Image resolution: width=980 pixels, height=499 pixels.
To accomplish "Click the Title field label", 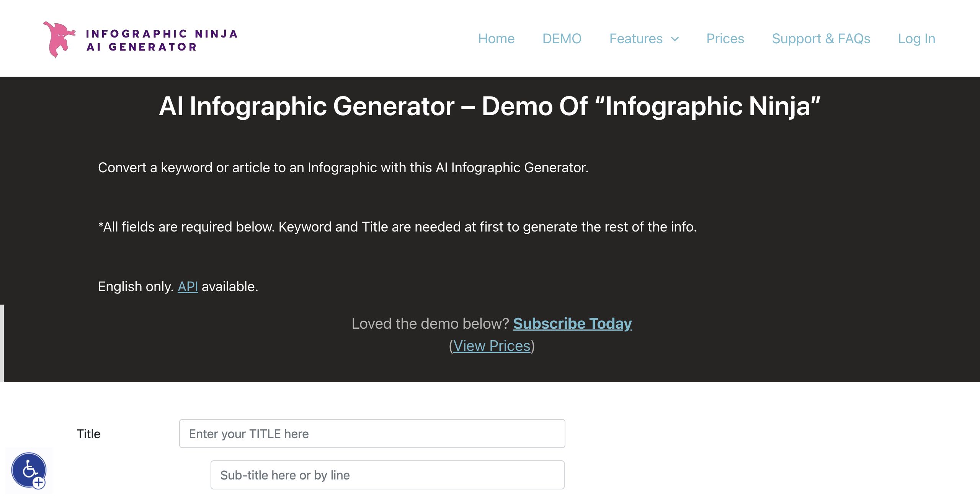I will (x=88, y=434).
